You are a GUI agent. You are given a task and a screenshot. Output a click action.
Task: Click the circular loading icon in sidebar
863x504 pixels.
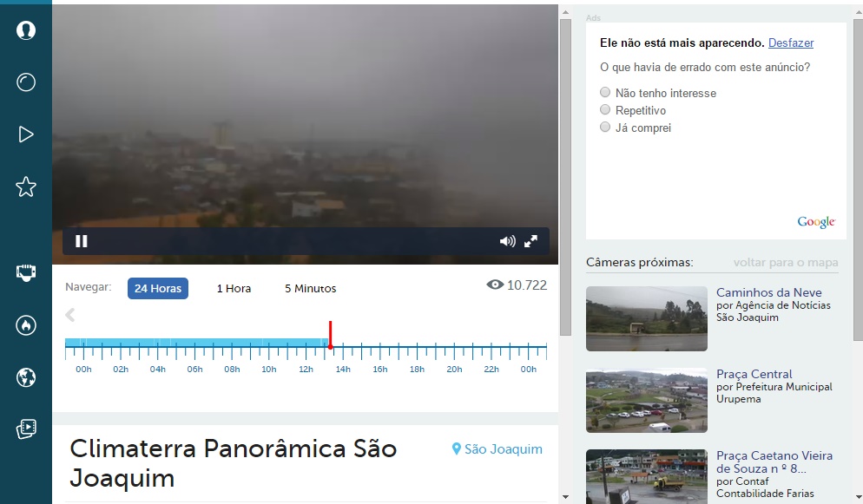point(26,82)
